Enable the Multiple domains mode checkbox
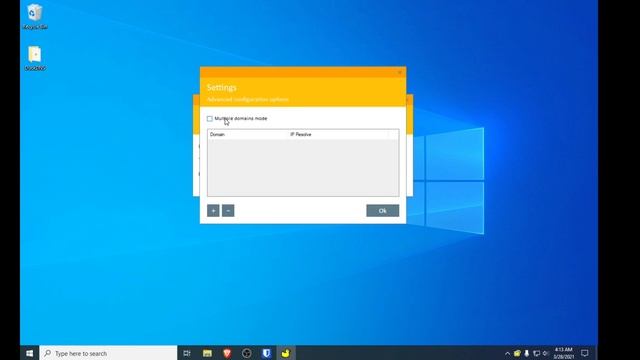This screenshot has width=640, height=360. tap(210, 119)
